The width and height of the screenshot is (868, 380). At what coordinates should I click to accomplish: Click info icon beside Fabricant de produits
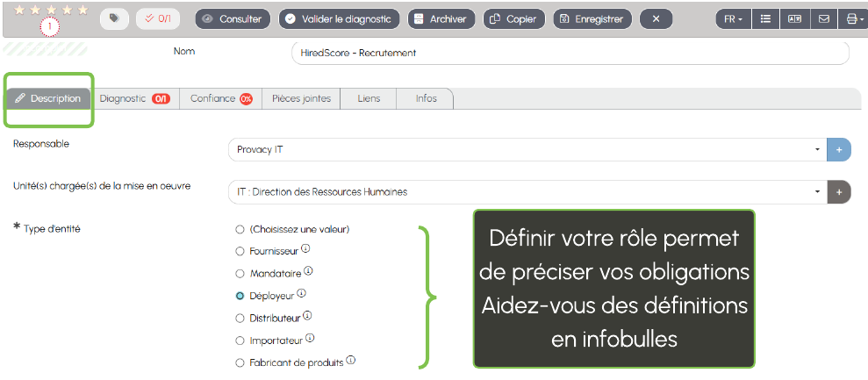[x=351, y=361]
